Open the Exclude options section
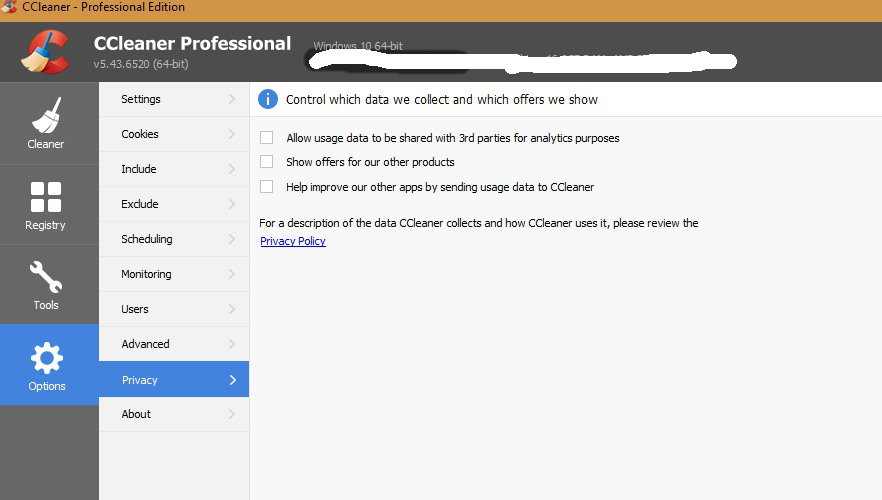Image resolution: width=882 pixels, height=500 pixels. (141, 204)
